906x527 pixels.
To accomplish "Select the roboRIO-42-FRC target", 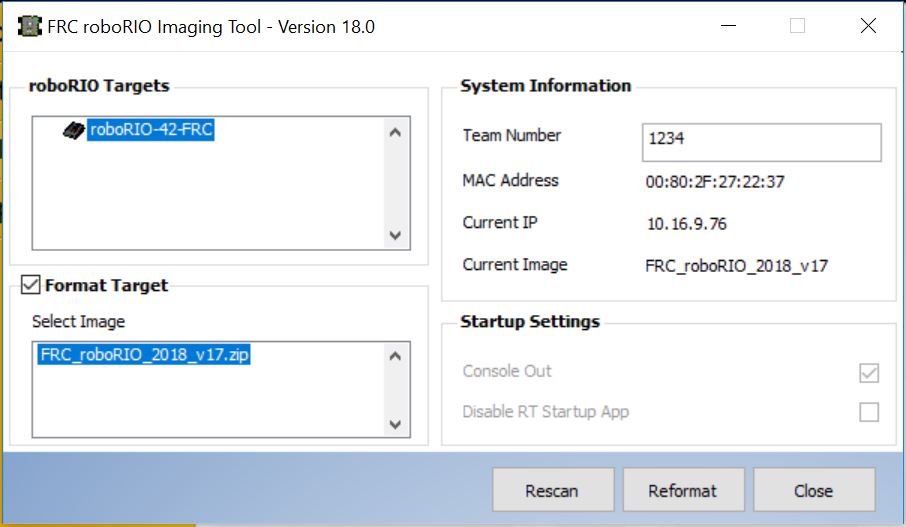I will (x=151, y=129).
